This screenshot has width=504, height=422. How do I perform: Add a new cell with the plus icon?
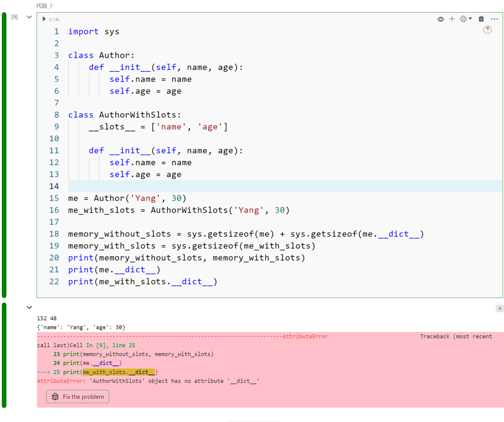pos(452,19)
